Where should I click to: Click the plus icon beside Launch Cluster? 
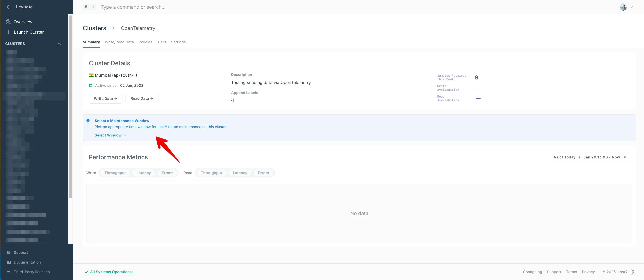(8, 32)
